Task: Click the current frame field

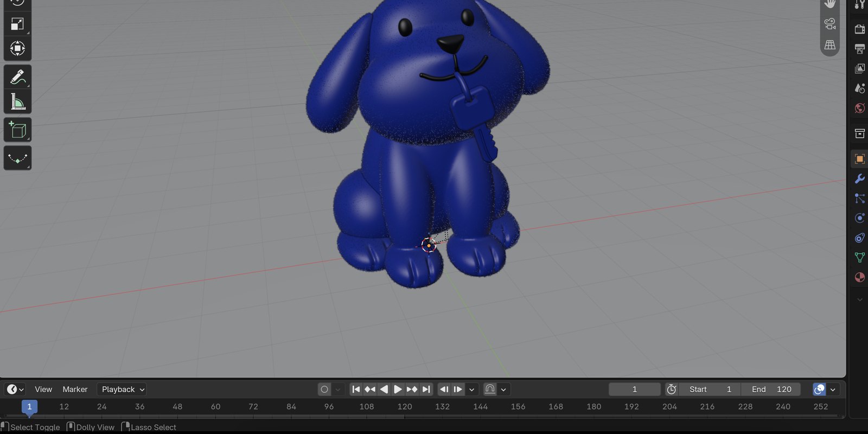Action: (x=635, y=390)
